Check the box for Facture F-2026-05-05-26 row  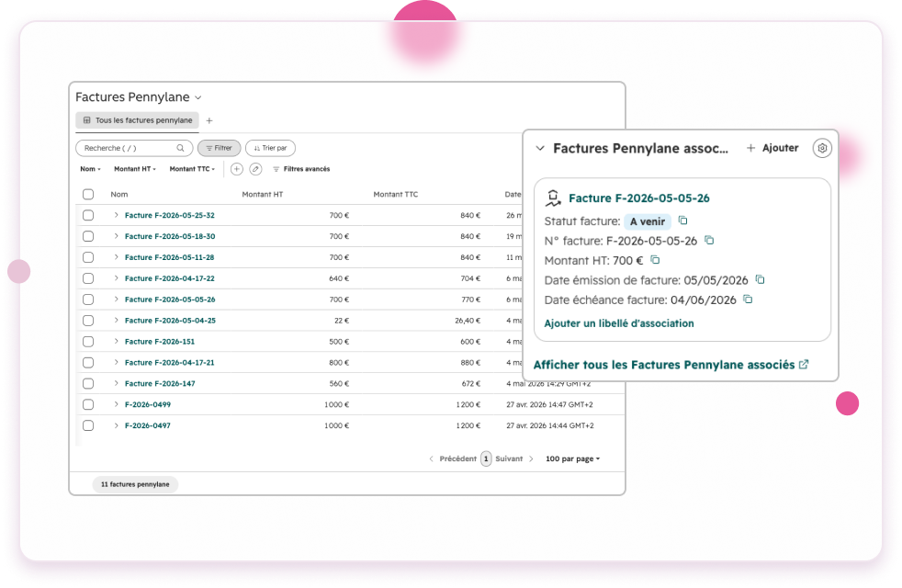pyautogui.click(x=88, y=300)
